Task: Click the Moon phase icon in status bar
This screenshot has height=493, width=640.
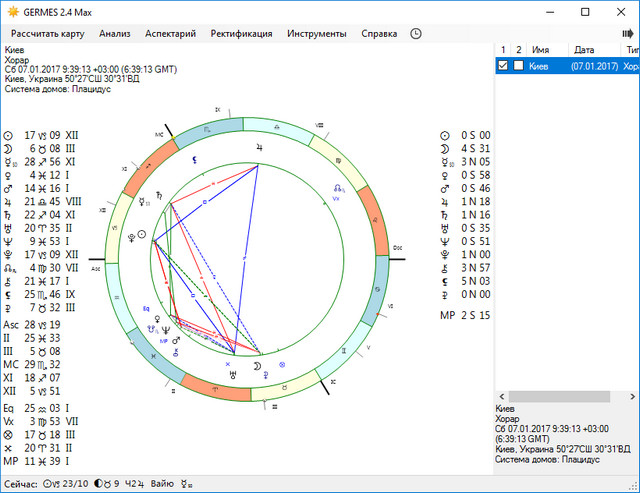Action: point(98,483)
